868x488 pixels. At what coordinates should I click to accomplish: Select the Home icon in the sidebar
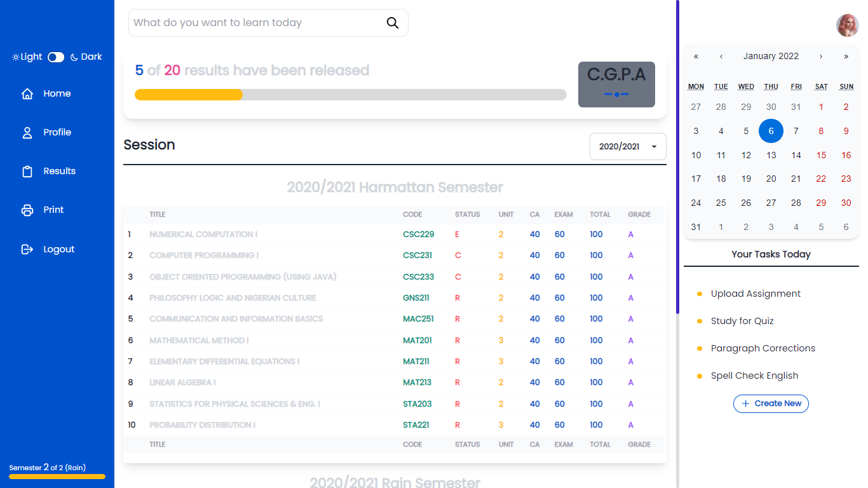point(27,93)
